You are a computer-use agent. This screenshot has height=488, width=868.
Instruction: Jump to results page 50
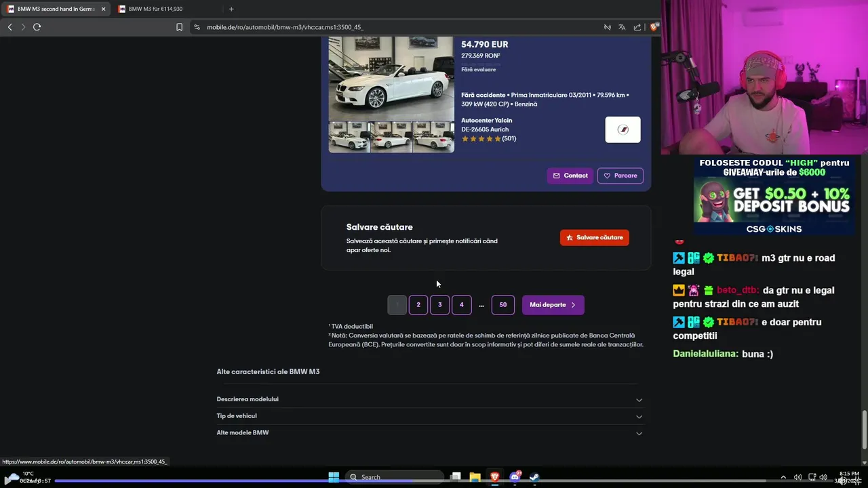coord(503,305)
